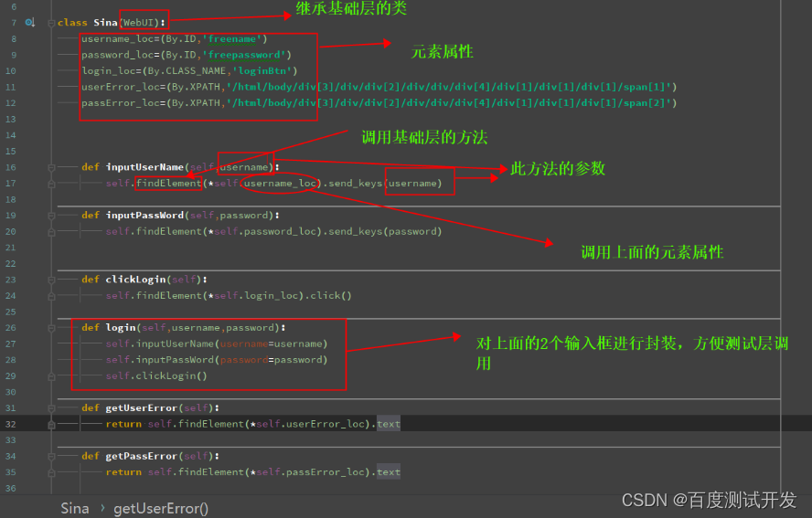This screenshot has width=812, height=518.
Task: Collapse the inputPassWord method fold marker
Action: (x=51, y=216)
